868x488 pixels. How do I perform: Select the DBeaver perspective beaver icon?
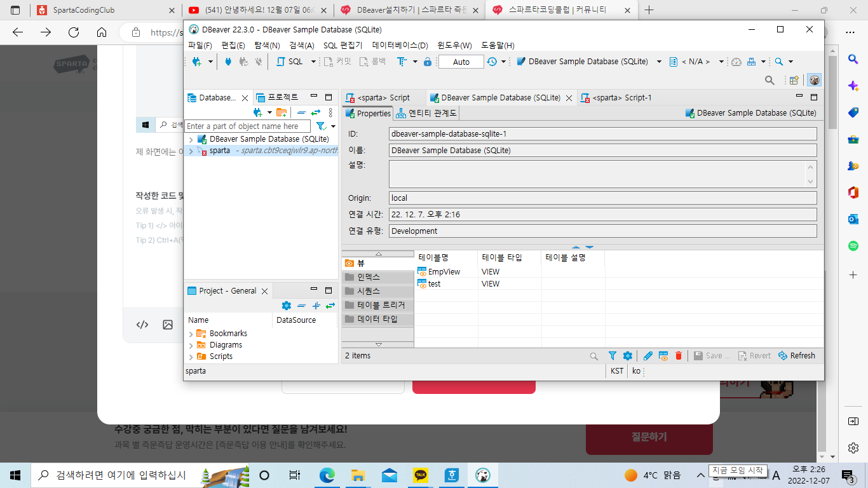pos(814,80)
